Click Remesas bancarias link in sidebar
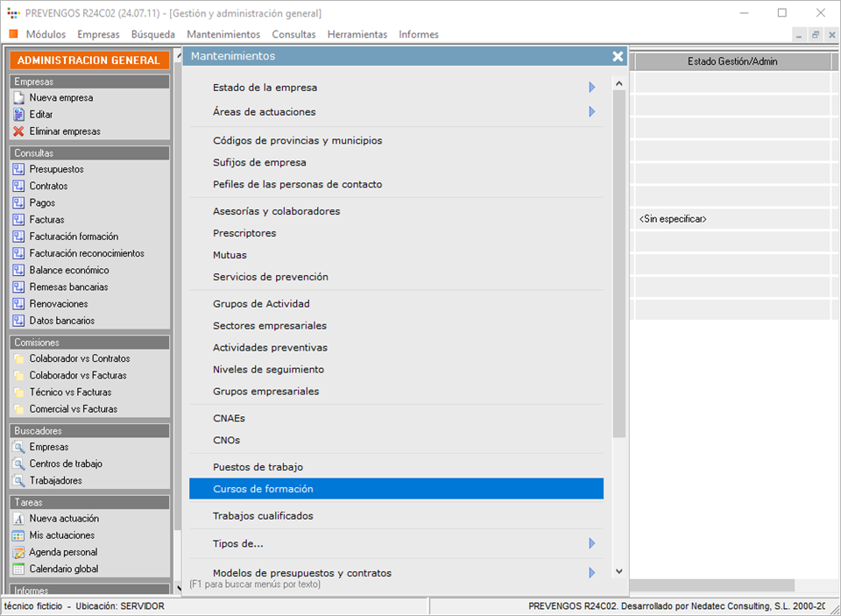 (x=68, y=287)
